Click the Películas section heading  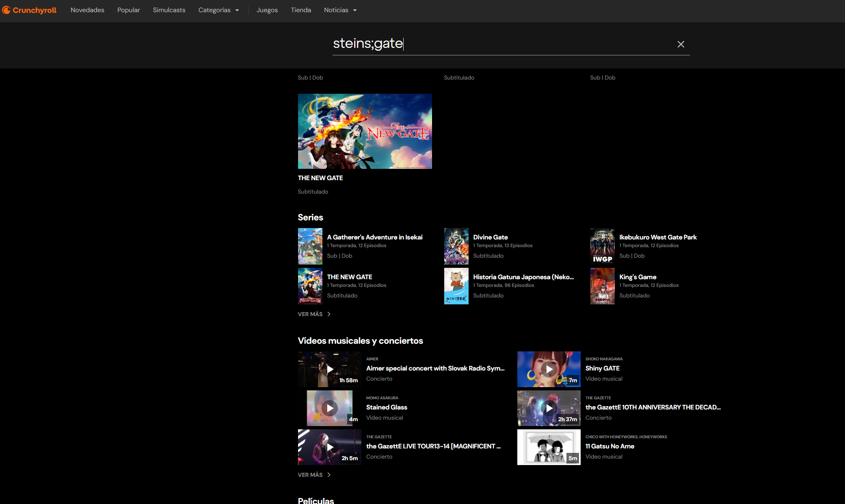tap(316, 501)
